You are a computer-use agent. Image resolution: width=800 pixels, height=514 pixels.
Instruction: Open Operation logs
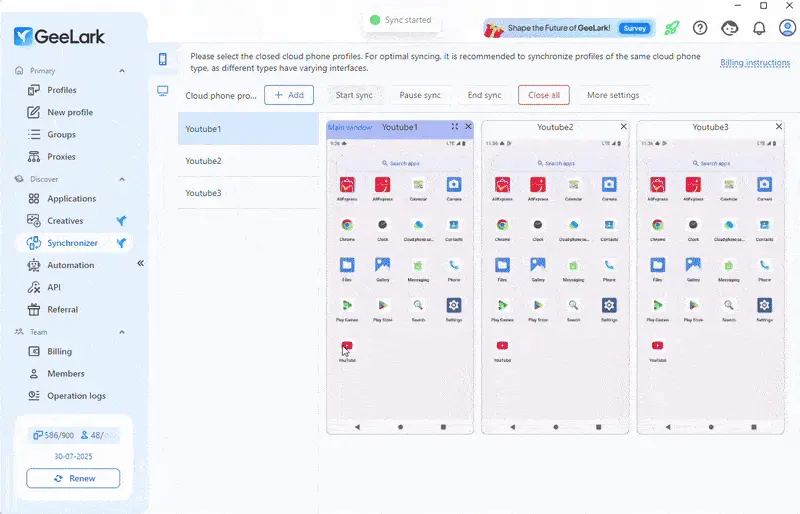[76, 396]
